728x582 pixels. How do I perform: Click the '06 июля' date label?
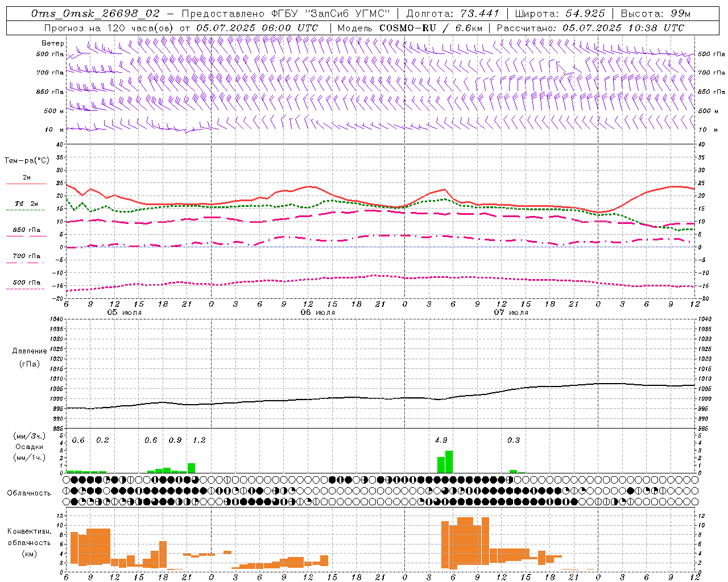318,313
